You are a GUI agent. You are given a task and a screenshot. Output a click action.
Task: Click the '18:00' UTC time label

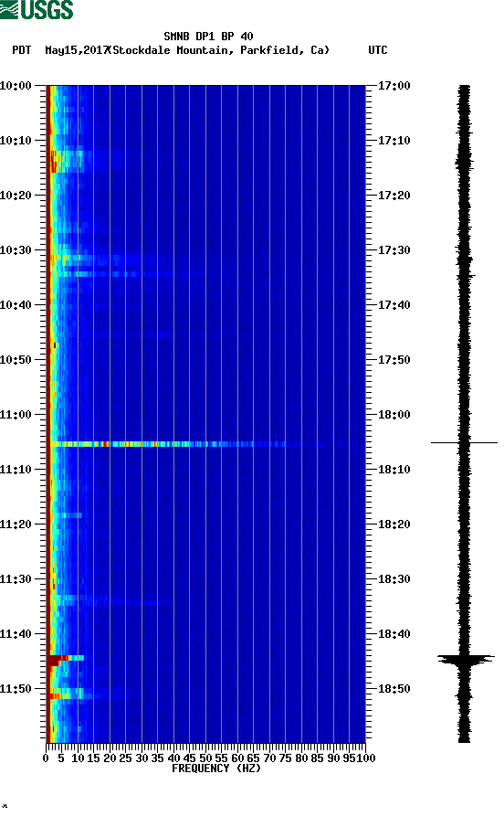click(x=394, y=415)
